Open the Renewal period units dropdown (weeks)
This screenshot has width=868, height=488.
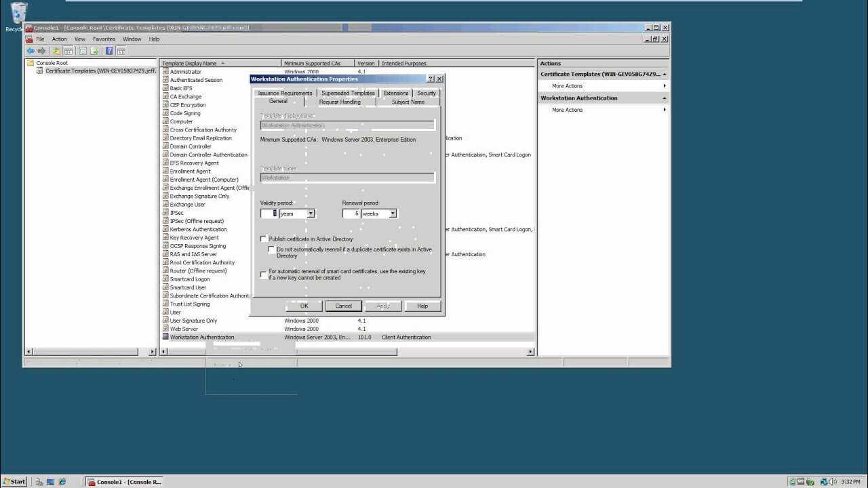[393, 213]
